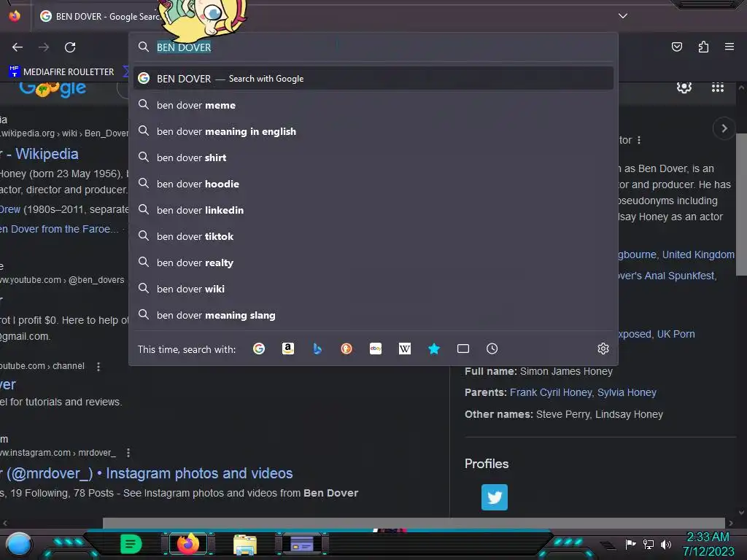Open search settings gear in dropdown

pos(603,349)
